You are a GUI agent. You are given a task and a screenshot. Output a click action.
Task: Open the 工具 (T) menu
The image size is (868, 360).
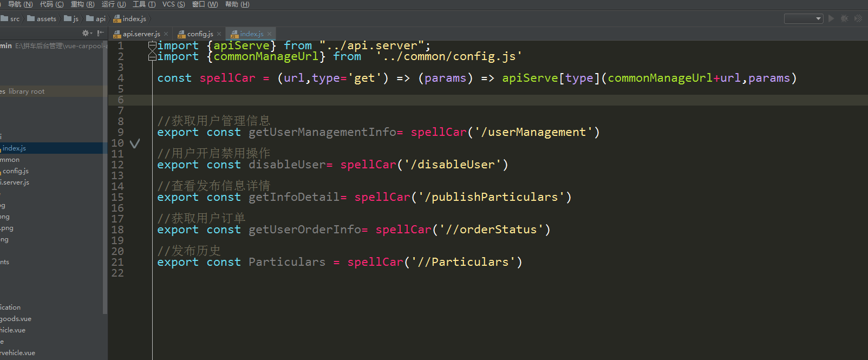pos(144,4)
